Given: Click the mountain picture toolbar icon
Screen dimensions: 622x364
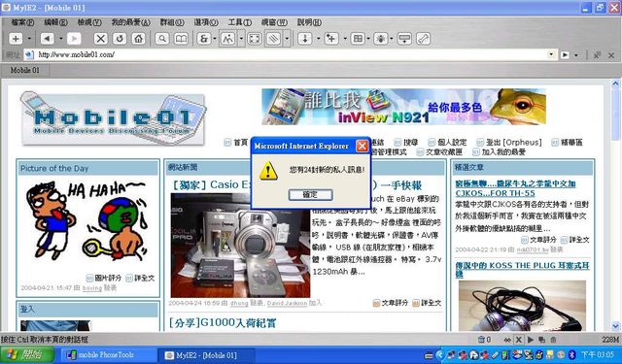Looking at the screenshot, I should point(227,39).
